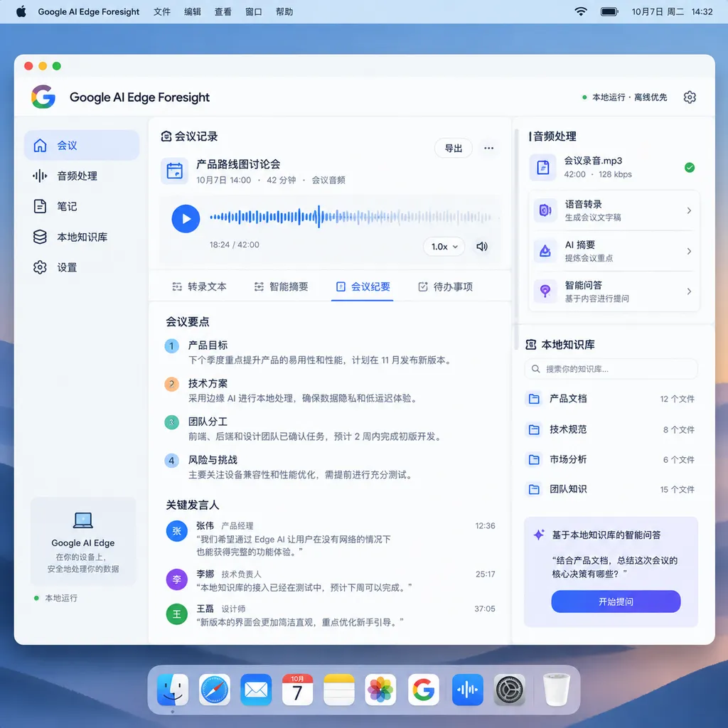Click the 技术方案 key point heading
Viewport: 728px width, 728px height.
[x=208, y=383]
